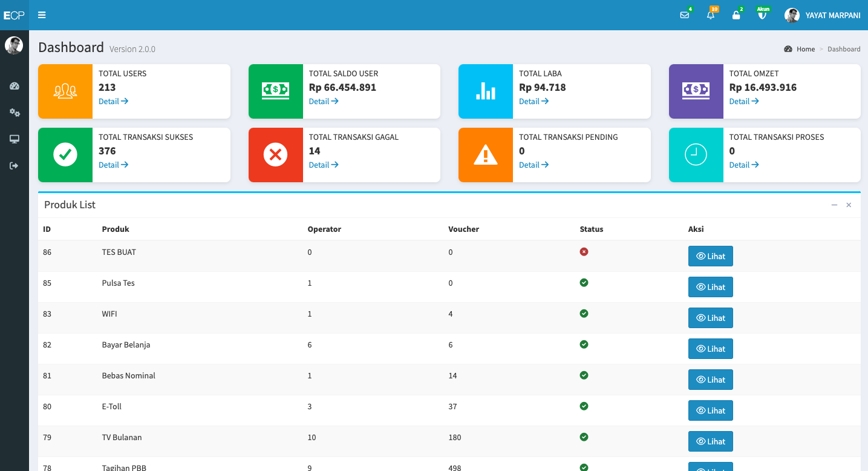
Task: Open Detail link under Total Laba
Action: [534, 101]
